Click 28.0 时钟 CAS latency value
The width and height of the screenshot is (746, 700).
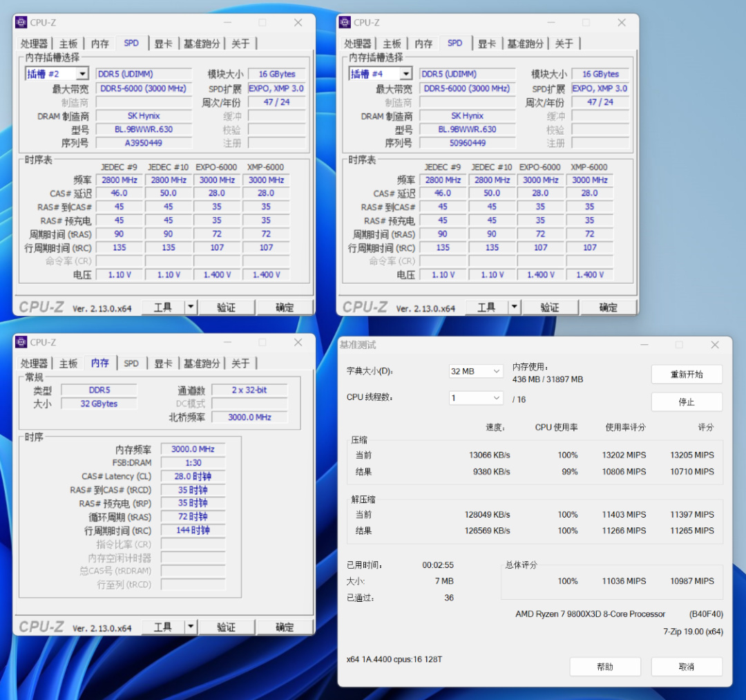click(193, 476)
